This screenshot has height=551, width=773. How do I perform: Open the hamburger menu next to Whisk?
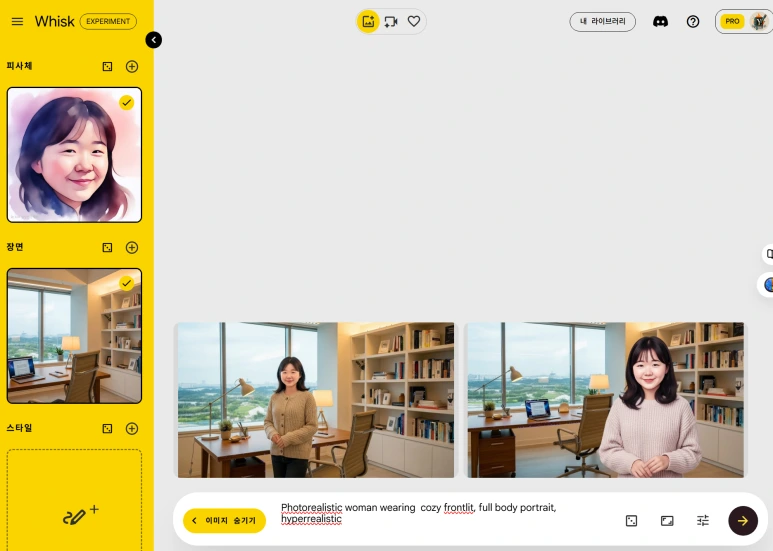coord(17,22)
